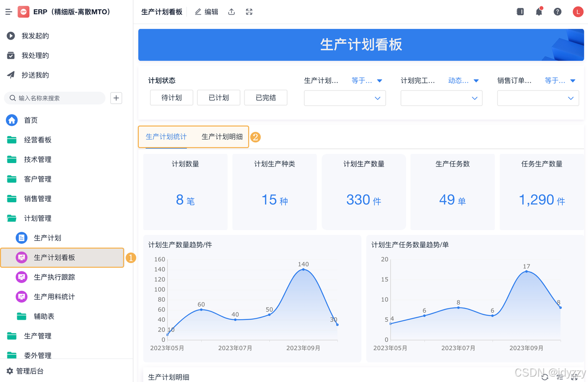Open the 生产计划 filter value combo box

coord(345,98)
